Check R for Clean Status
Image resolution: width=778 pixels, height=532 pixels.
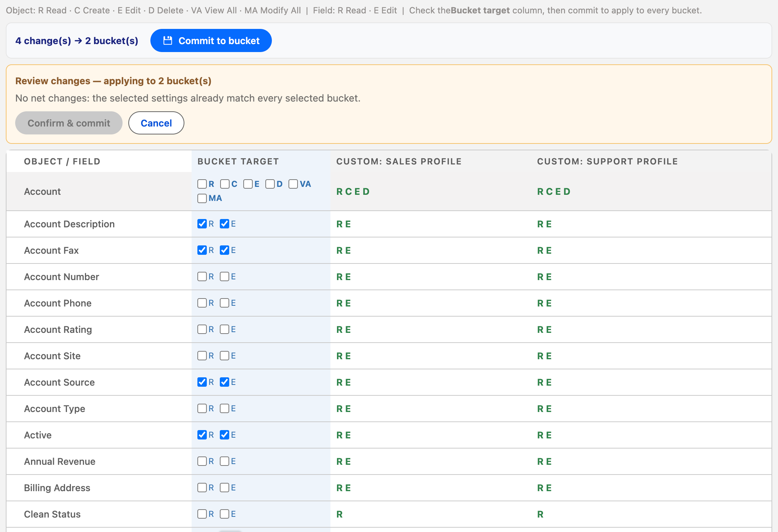pyautogui.click(x=202, y=514)
